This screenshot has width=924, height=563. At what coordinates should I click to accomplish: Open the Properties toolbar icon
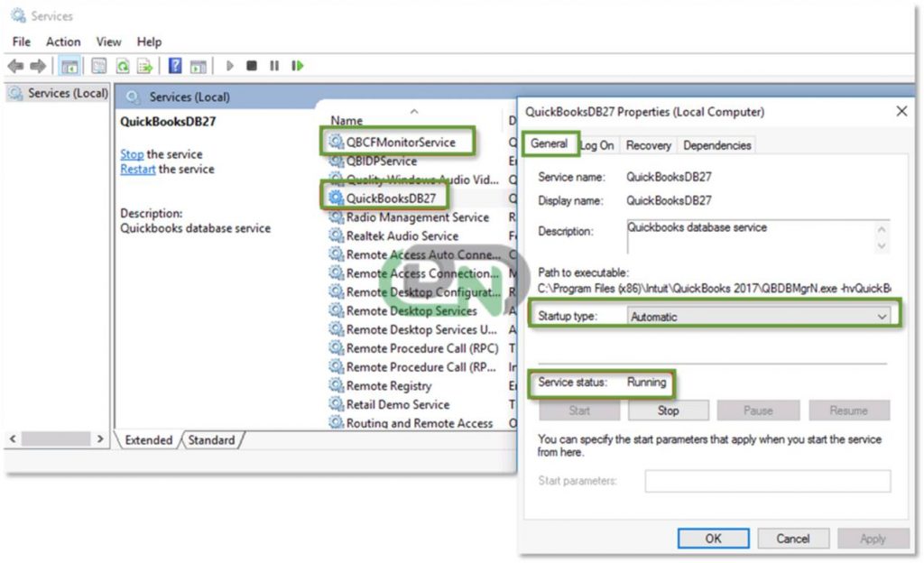tap(99, 66)
